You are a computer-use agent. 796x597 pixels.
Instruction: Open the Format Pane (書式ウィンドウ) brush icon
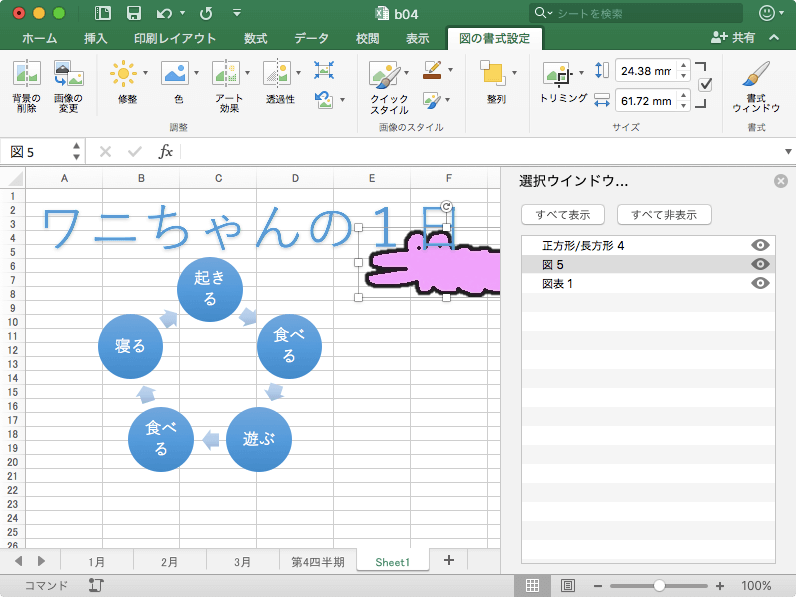756,75
